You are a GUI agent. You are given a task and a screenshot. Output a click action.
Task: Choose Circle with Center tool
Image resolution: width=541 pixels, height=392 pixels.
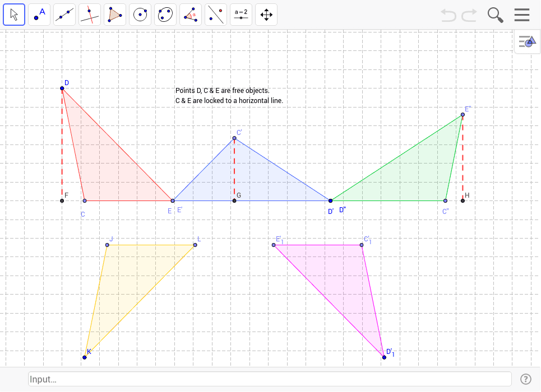point(140,15)
